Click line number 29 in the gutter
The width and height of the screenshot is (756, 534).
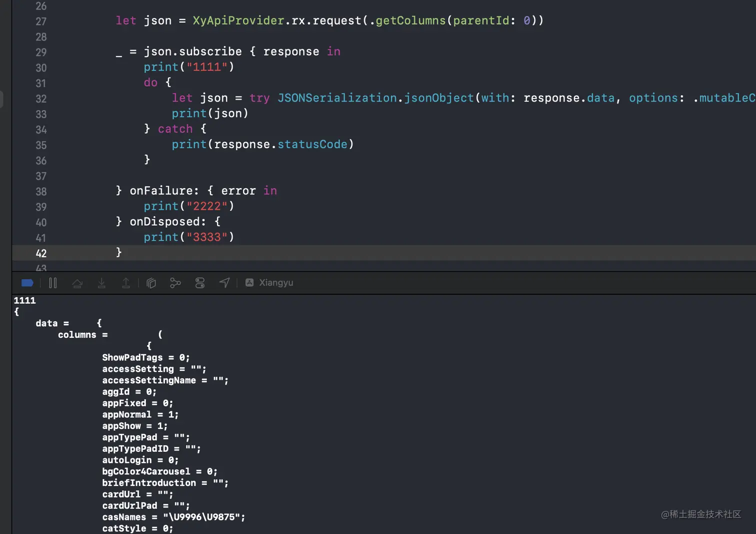click(41, 53)
